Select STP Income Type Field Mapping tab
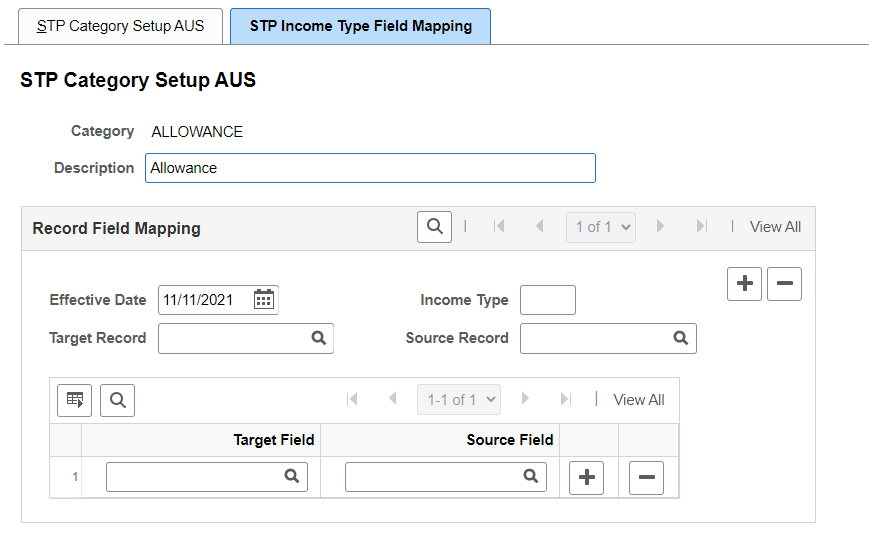Screen dimensions: 869x534 click(x=360, y=26)
